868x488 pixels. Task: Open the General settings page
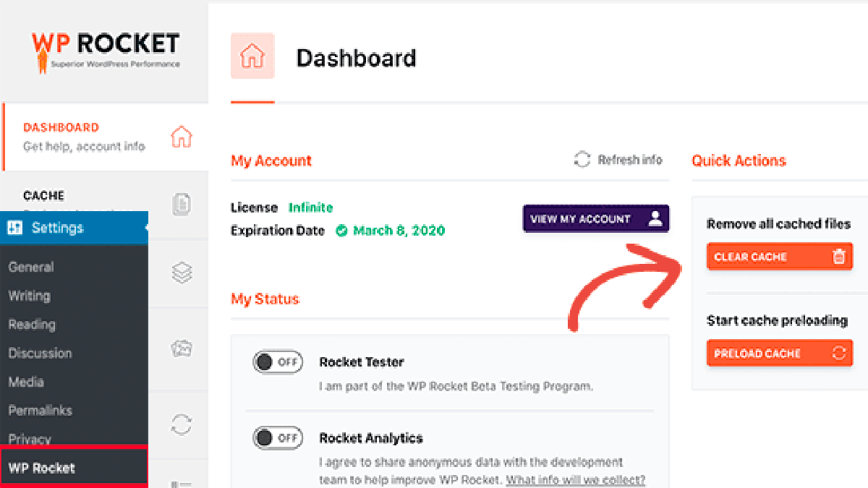point(31,267)
